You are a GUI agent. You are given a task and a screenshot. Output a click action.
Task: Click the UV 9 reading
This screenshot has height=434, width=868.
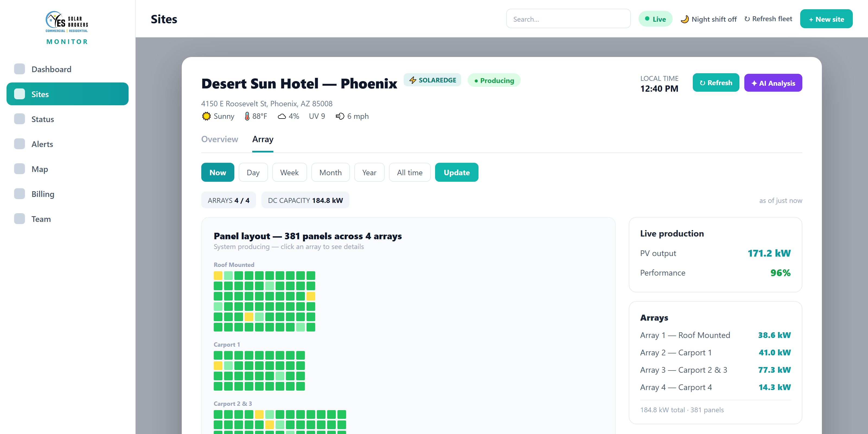pyautogui.click(x=317, y=116)
